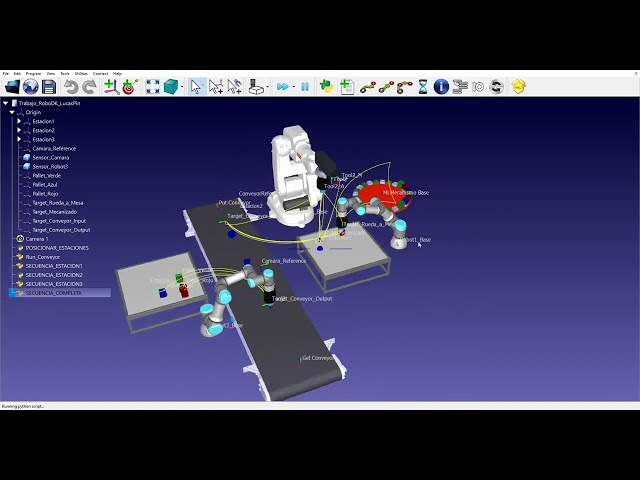Viewport: 640px width, 480px height.
Task: Select the POSICIONAR_ESTACIONES script
Action: pos(57,248)
